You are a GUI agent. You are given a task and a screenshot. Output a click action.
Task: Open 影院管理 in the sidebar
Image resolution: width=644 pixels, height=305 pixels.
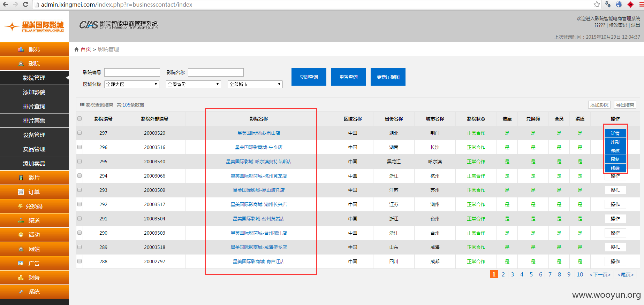click(x=35, y=78)
